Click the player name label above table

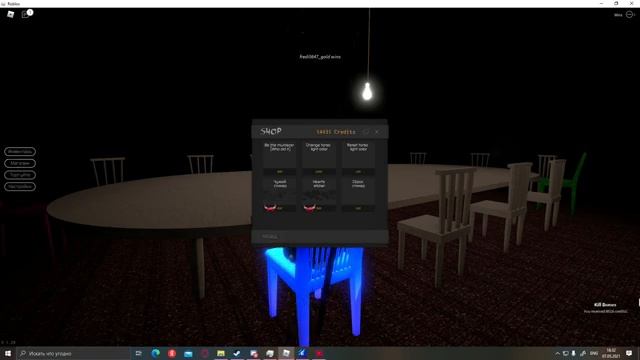coord(320,57)
